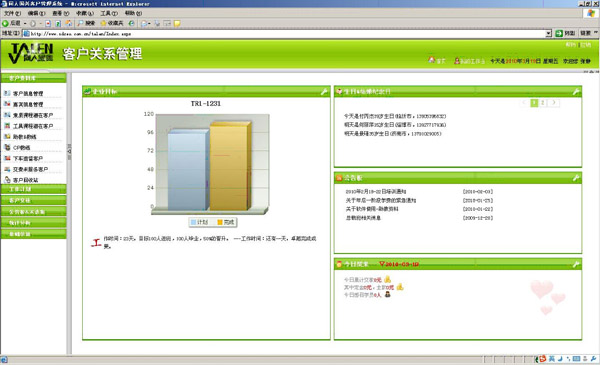The image size is (600, 365).
Task: Click the home icon in the green header
Action: point(432,60)
